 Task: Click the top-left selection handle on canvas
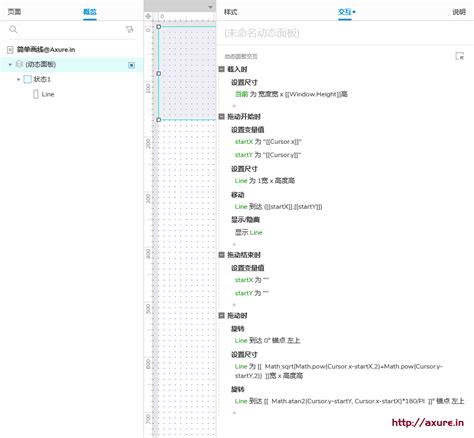point(159,27)
